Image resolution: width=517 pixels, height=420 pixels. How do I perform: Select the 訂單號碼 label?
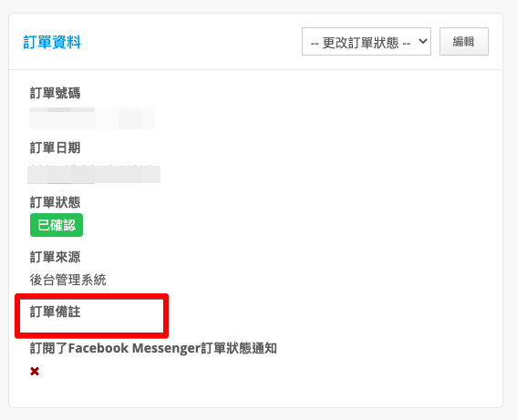tap(55, 93)
